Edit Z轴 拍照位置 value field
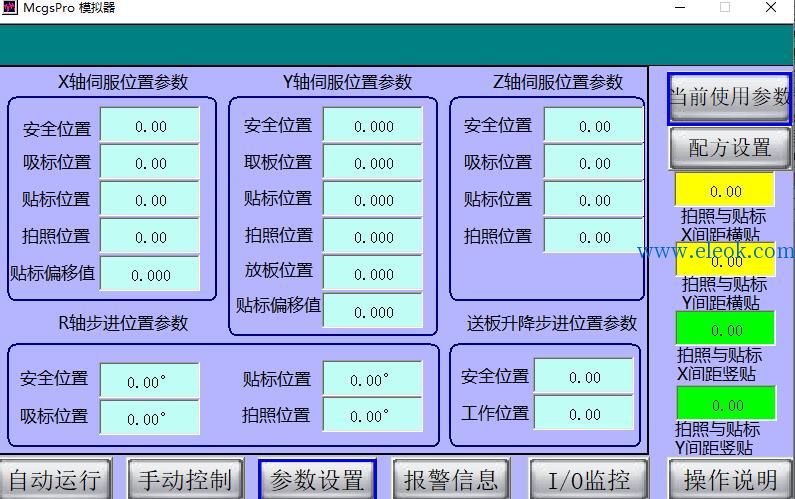This screenshot has width=795, height=499. (x=594, y=236)
